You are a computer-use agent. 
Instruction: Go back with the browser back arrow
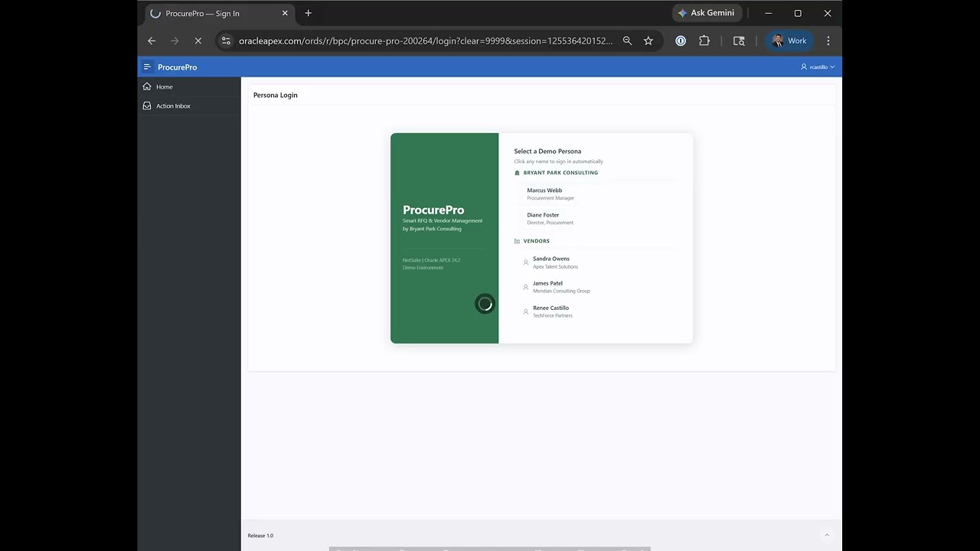(x=152, y=41)
